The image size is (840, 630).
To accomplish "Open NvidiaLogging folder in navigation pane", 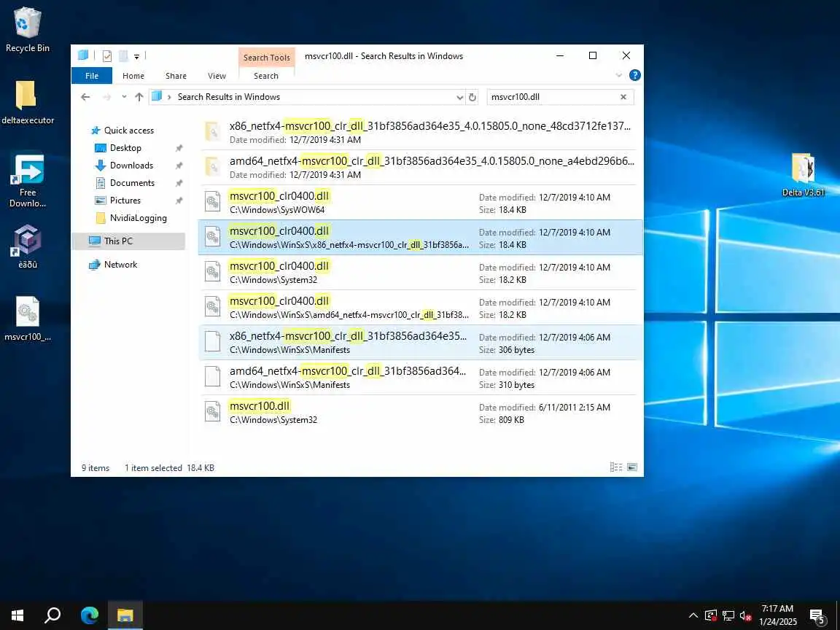I will 138,218.
